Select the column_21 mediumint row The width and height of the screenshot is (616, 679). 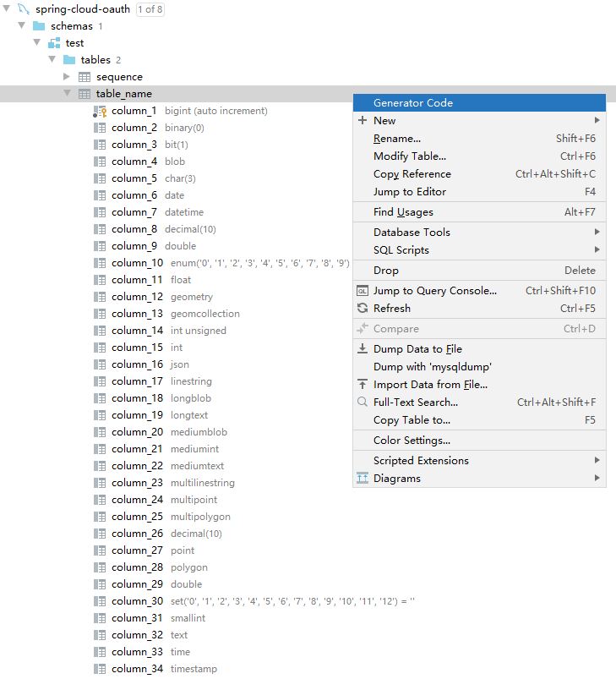pyautogui.click(x=156, y=449)
